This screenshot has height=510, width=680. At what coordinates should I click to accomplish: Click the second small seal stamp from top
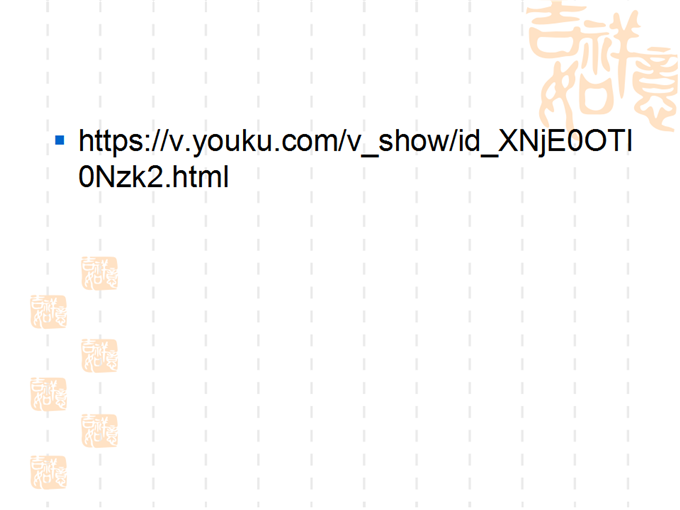coord(49,311)
